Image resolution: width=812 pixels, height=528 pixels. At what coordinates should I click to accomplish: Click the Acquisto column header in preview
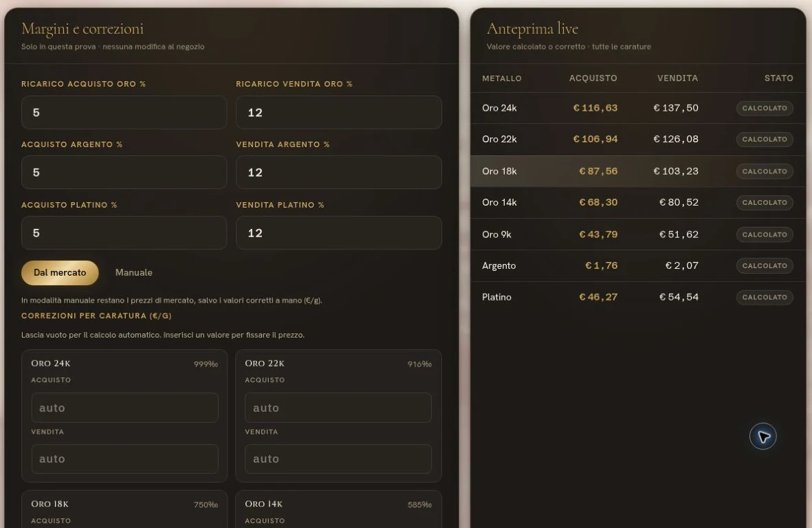click(593, 78)
